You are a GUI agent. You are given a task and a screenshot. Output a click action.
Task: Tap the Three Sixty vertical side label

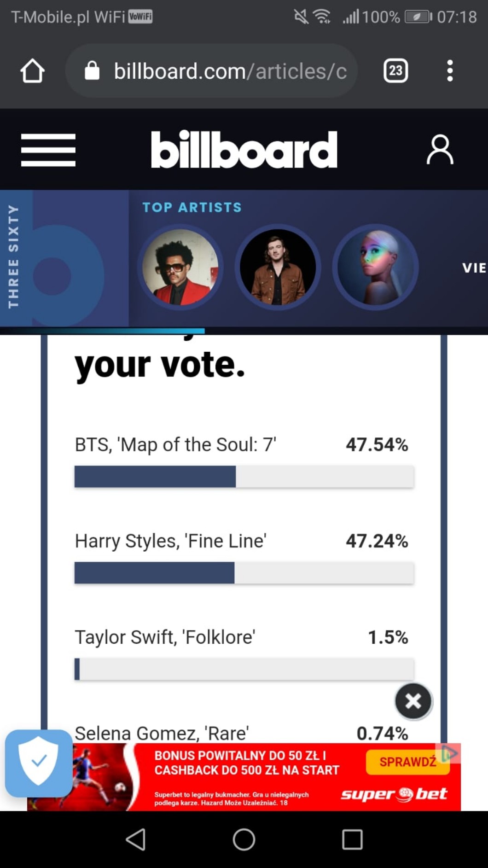coord(14,257)
